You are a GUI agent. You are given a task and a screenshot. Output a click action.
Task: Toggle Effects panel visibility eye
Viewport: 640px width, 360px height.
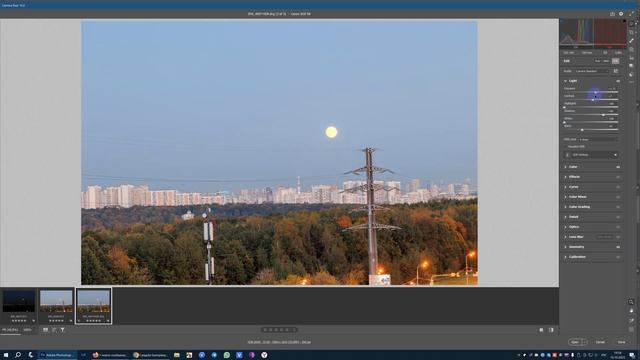(x=618, y=177)
